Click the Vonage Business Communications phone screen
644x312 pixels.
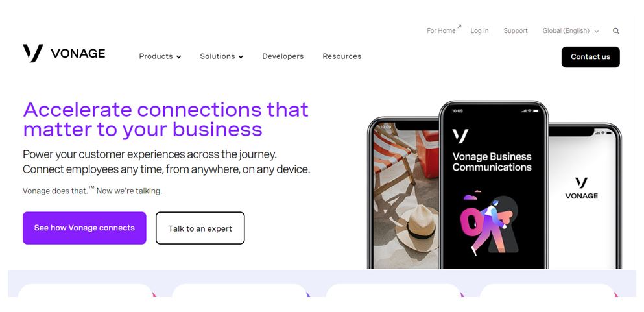[494, 186]
